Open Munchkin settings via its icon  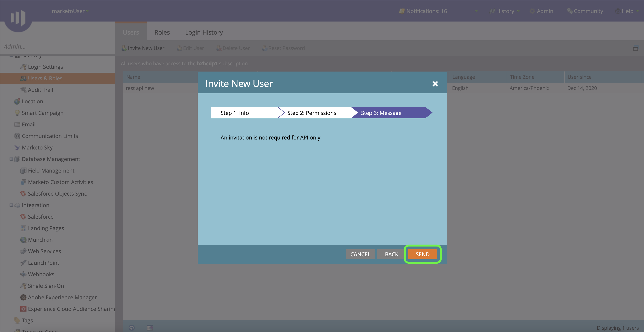(x=23, y=240)
